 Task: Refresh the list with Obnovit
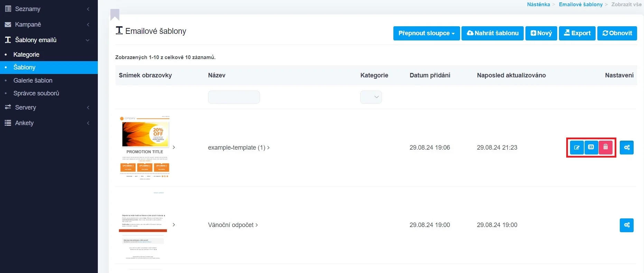click(617, 33)
